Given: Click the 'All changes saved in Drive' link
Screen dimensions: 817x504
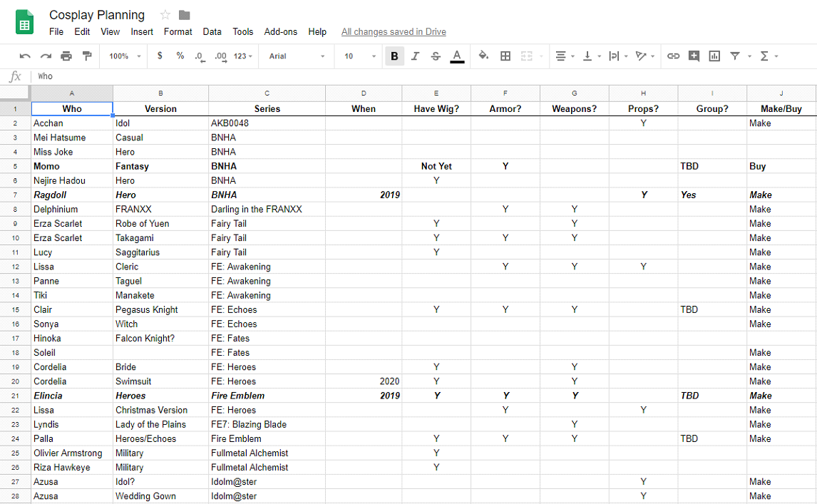Looking at the screenshot, I should [x=394, y=31].
